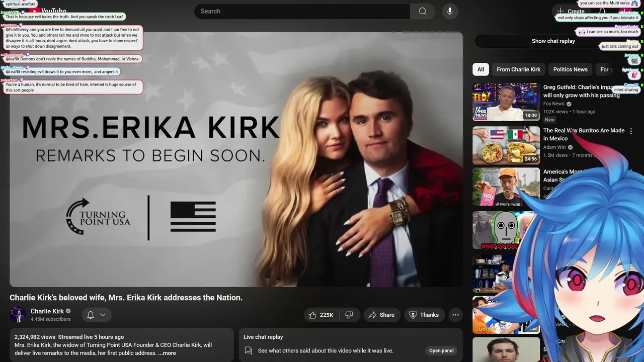Open Adam Witt channel name
Image resolution: width=644 pixels, height=362 pixels.
coord(555,147)
